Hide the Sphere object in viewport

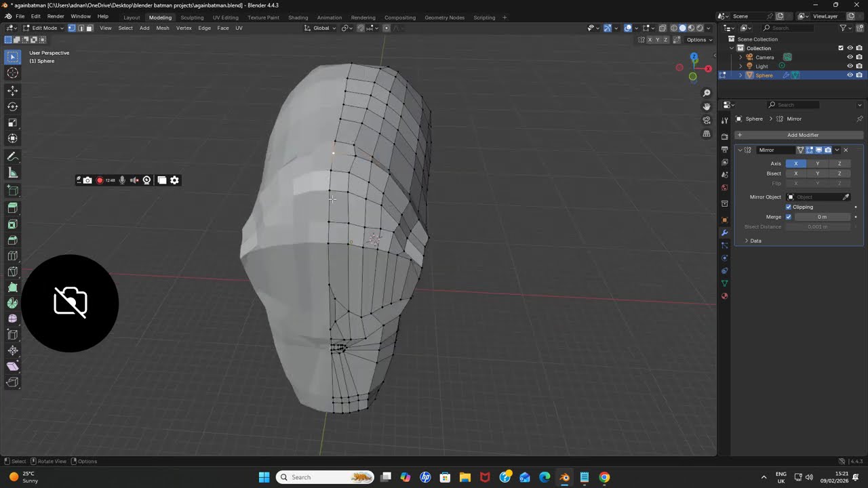pyautogui.click(x=850, y=75)
